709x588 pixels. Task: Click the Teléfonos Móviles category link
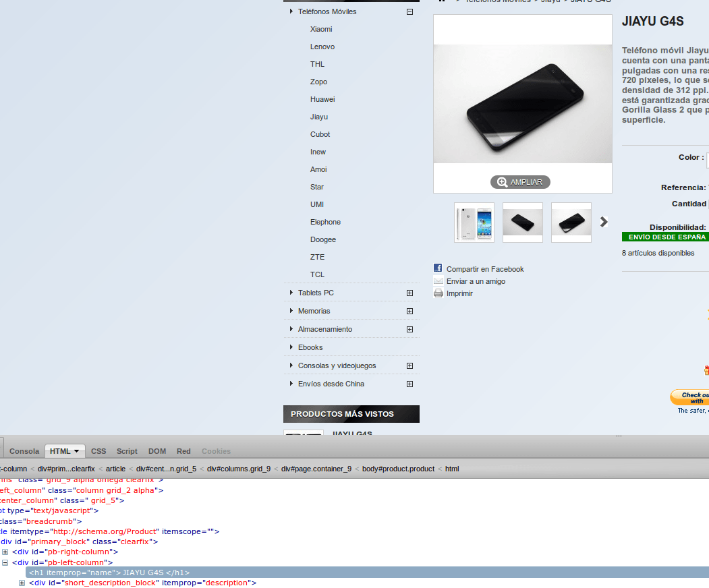327,11
